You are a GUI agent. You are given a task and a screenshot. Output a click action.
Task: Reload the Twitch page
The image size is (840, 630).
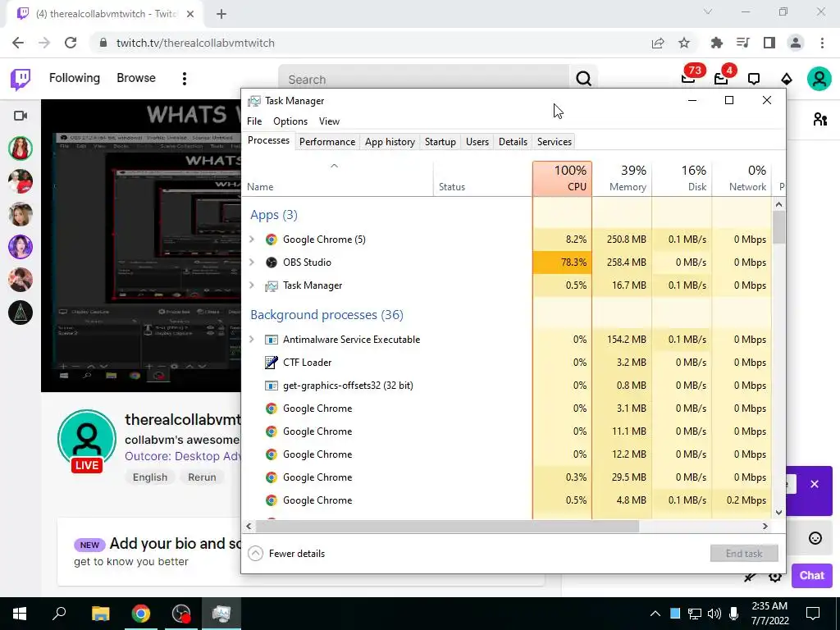coord(71,43)
